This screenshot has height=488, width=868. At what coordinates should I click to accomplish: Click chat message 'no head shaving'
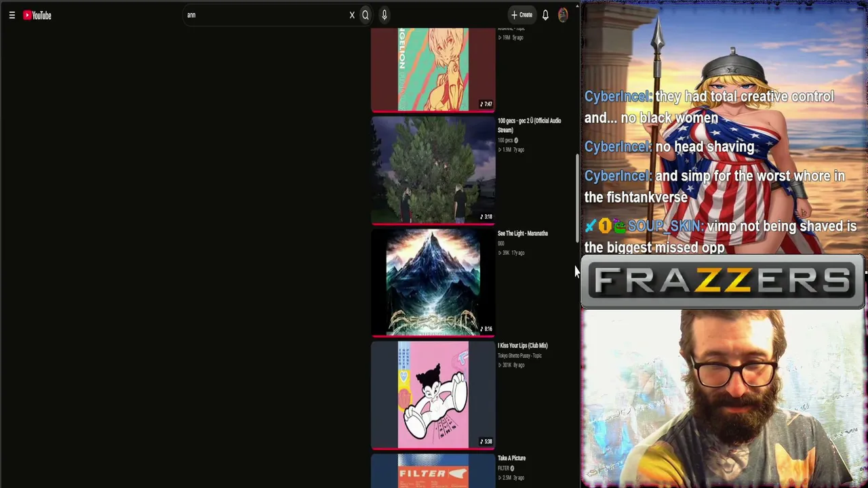tap(705, 146)
